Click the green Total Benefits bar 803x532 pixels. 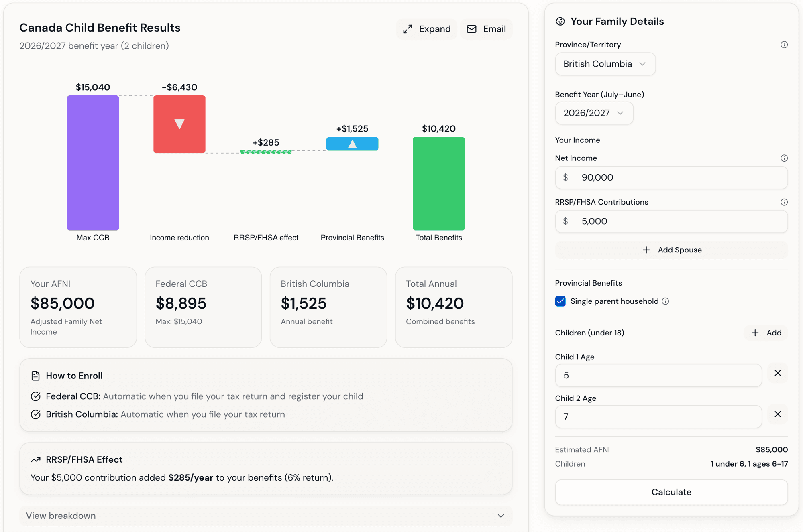point(439,184)
